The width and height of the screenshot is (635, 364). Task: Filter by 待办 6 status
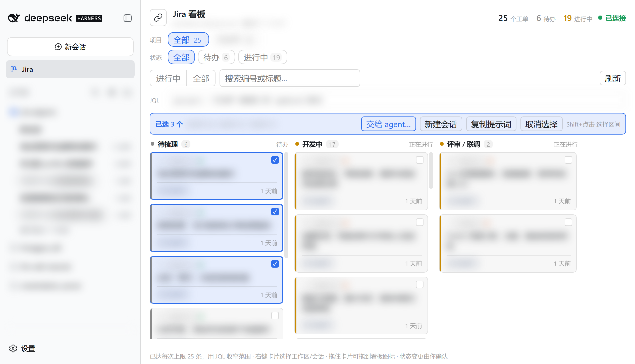tap(216, 57)
